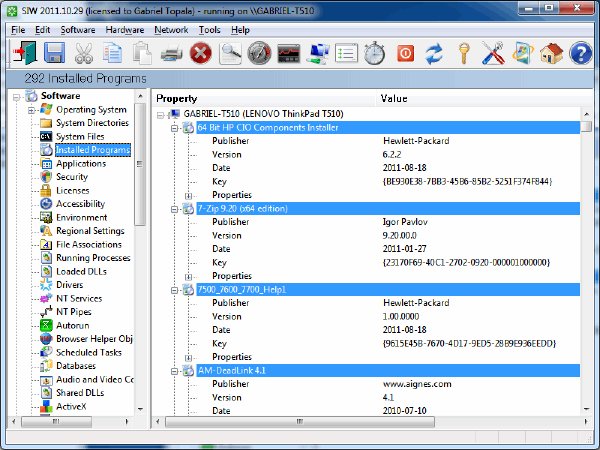Click the version value 9.20.00.0
The width and height of the screenshot is (600, 450).
399,235
